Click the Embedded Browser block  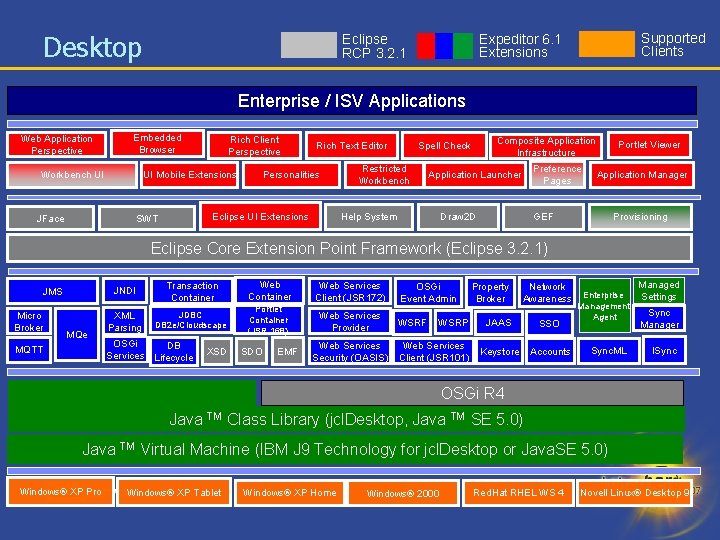pos(158,143)
